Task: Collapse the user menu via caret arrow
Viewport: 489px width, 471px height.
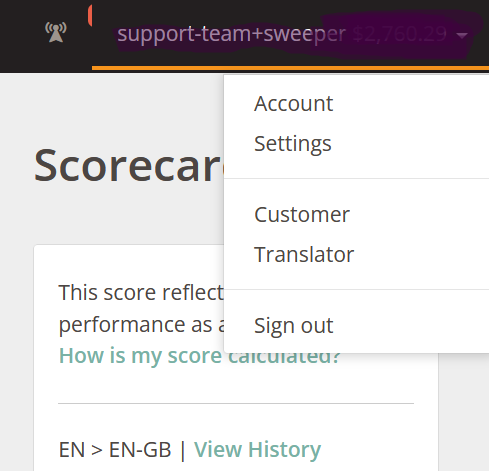Action: click(462, 35)
